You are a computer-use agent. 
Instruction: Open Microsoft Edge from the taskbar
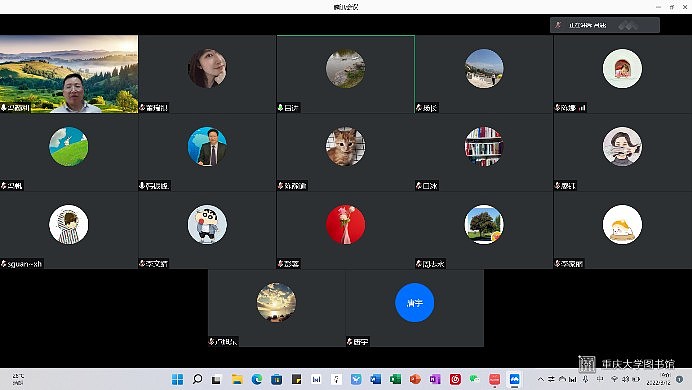[257, 379]
